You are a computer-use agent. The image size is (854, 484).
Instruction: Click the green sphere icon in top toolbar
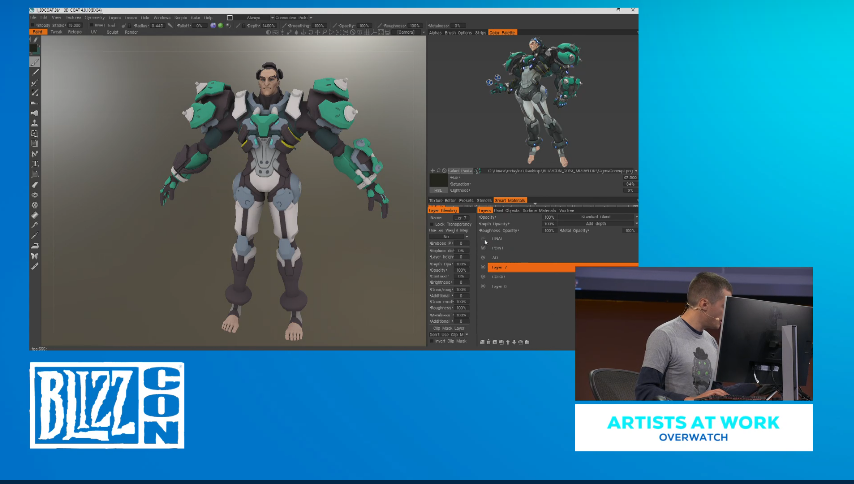221,26
